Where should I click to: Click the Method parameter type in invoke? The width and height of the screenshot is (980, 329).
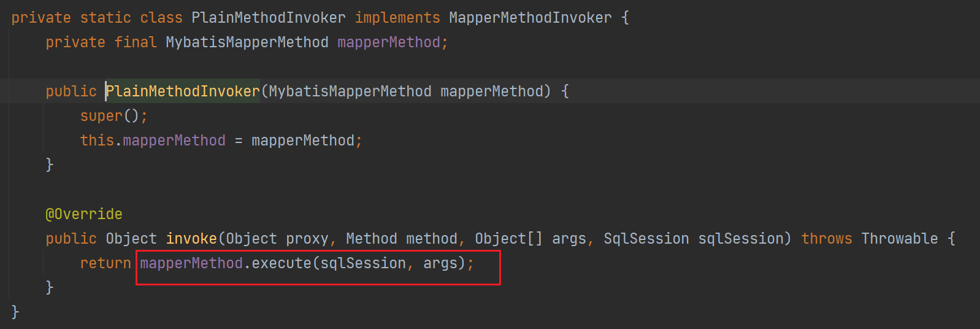pos(371,239)
